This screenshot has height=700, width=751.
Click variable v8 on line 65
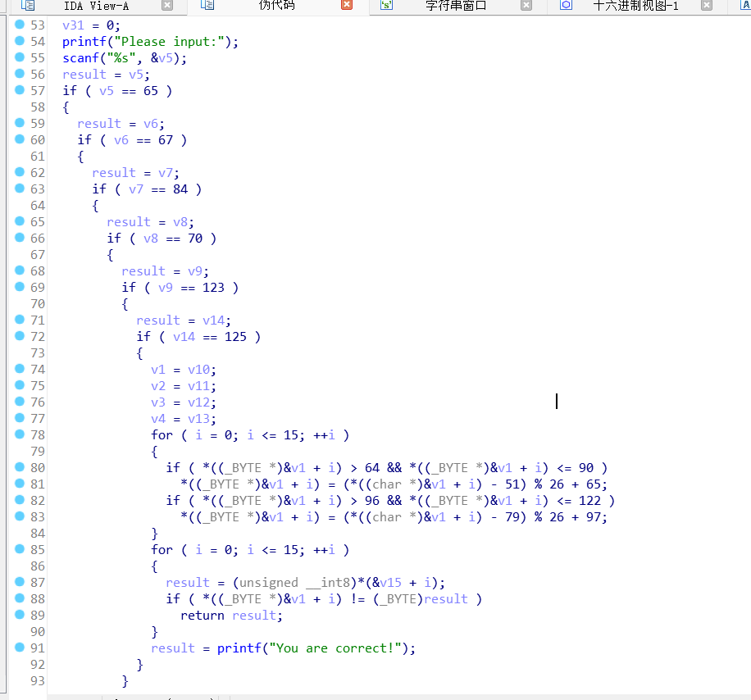(180, 222)
